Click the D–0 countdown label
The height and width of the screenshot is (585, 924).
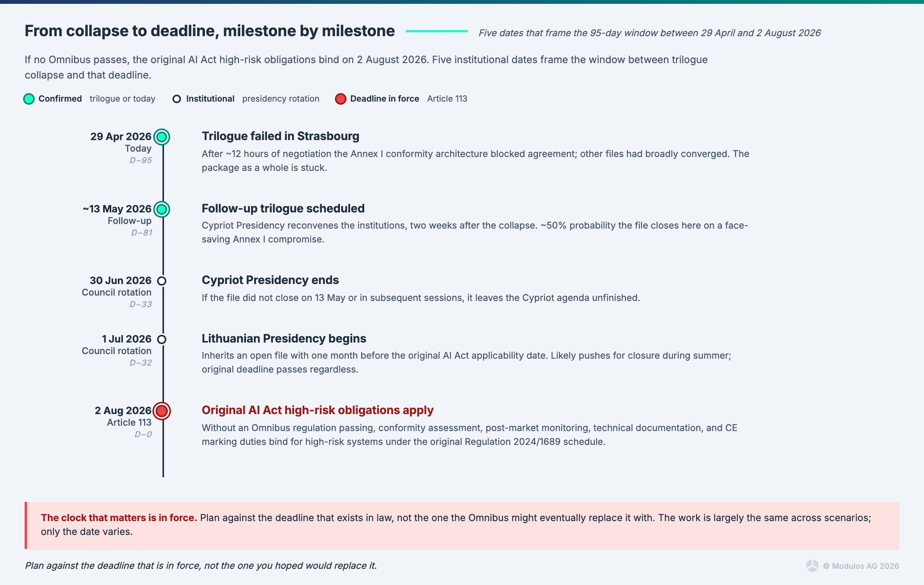(x=143, y=434)
